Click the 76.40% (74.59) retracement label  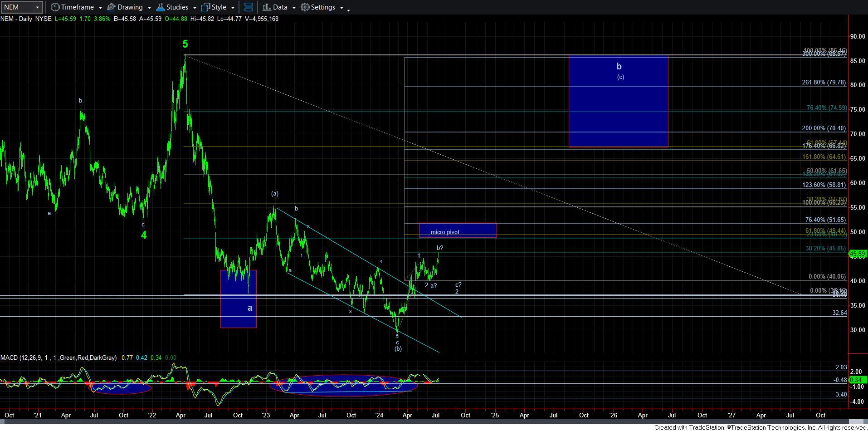pos(826,108)
